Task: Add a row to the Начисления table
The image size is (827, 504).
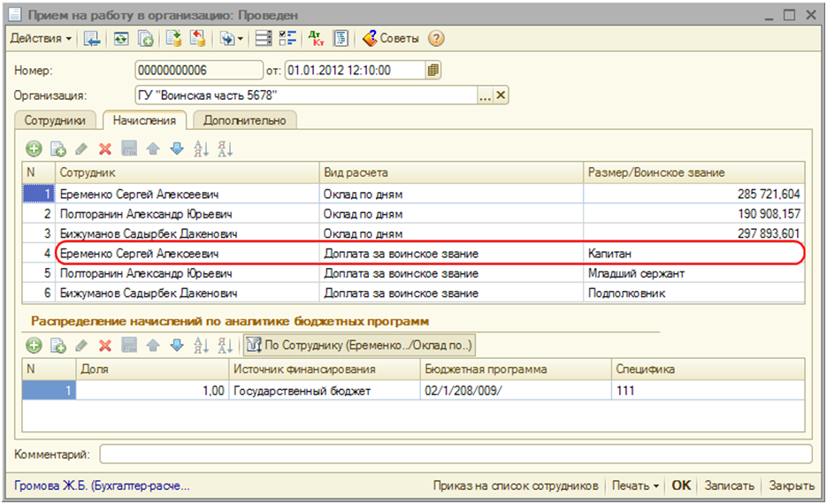Action: [x=34, y=149]
